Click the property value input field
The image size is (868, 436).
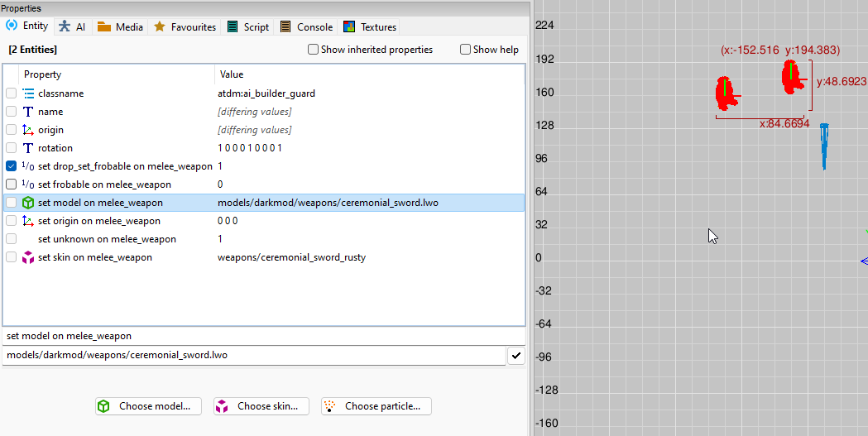coord(252,356)
